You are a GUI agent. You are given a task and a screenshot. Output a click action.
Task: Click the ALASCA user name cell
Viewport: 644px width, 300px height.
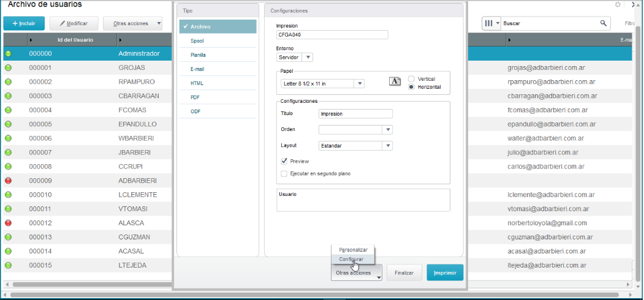[131, 223]
